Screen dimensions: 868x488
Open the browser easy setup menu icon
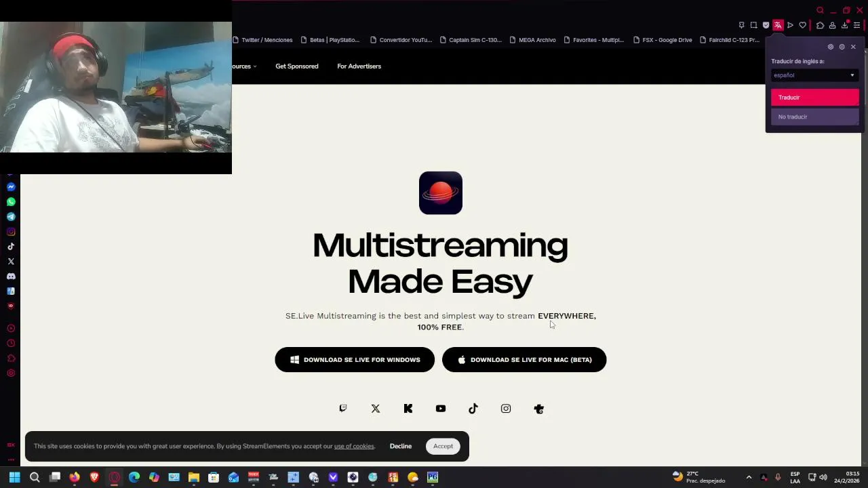pos(857,25)
